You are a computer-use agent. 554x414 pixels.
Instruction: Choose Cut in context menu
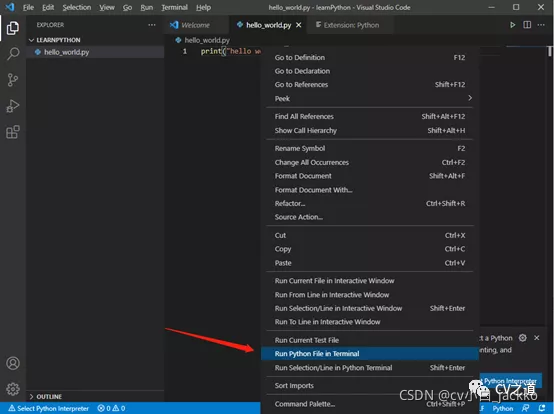[x=370, y=235]
